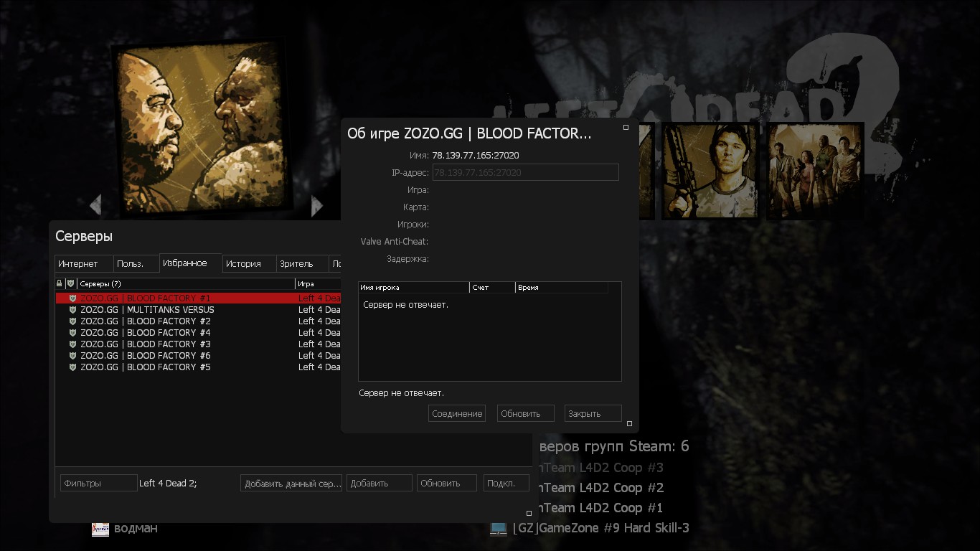Sort players by Счет column
980x551 pixels.
point(493,287)
